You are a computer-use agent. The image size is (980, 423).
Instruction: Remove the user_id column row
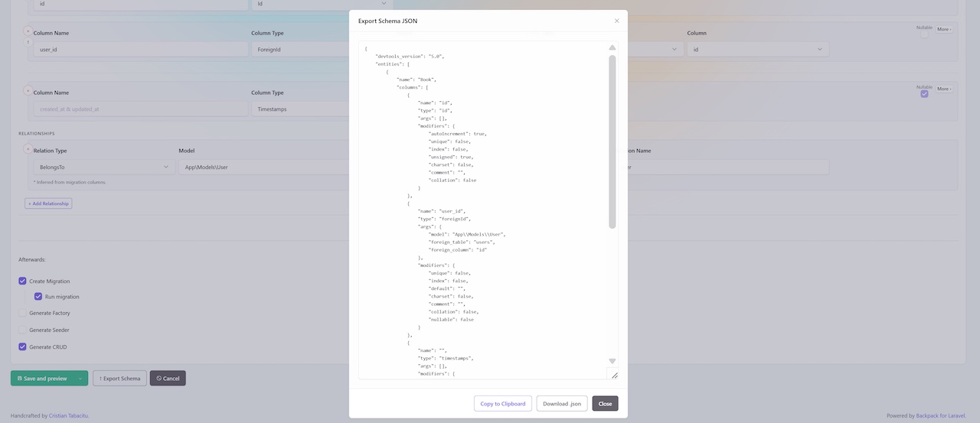[x=28, y=31]
